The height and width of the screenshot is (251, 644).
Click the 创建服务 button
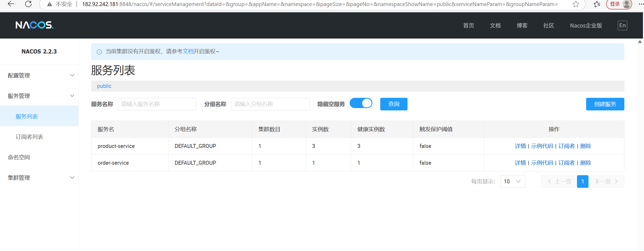pos(605,104)
